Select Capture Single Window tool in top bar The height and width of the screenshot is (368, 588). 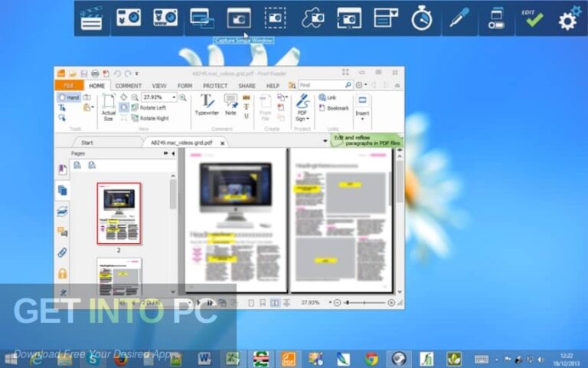coord(239,18)
